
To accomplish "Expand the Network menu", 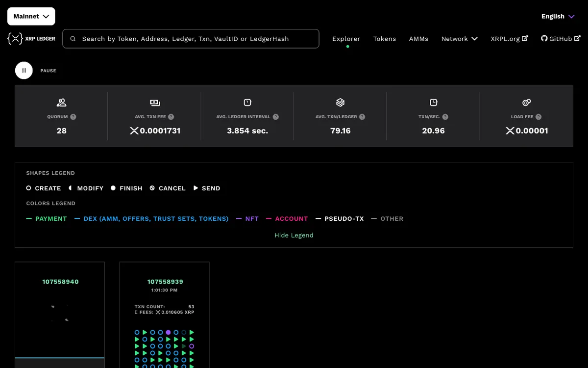I will tap(460, 39).
